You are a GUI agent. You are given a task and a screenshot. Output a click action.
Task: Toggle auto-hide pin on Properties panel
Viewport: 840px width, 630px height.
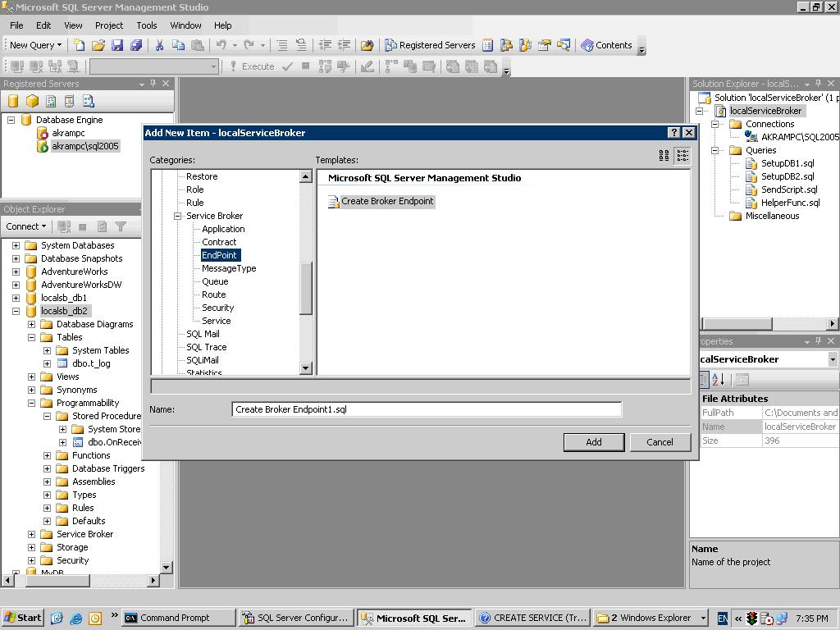(818, 340)
